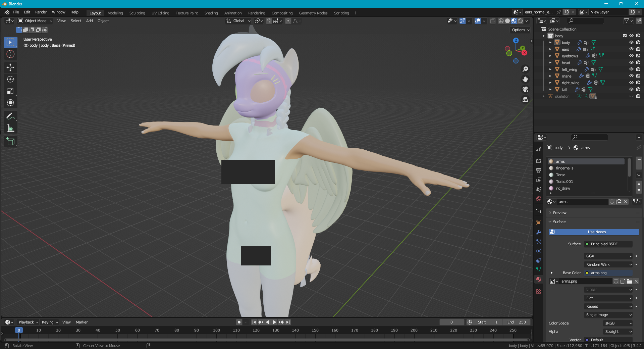The width and height of the screenshot is (644, 349).
Task: Click the Select Box tool
Action: (10, 42)
